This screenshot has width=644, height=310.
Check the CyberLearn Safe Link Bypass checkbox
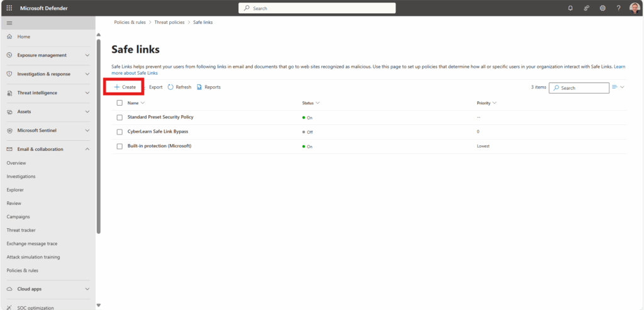pyautogui.click(x=119, y=132)
